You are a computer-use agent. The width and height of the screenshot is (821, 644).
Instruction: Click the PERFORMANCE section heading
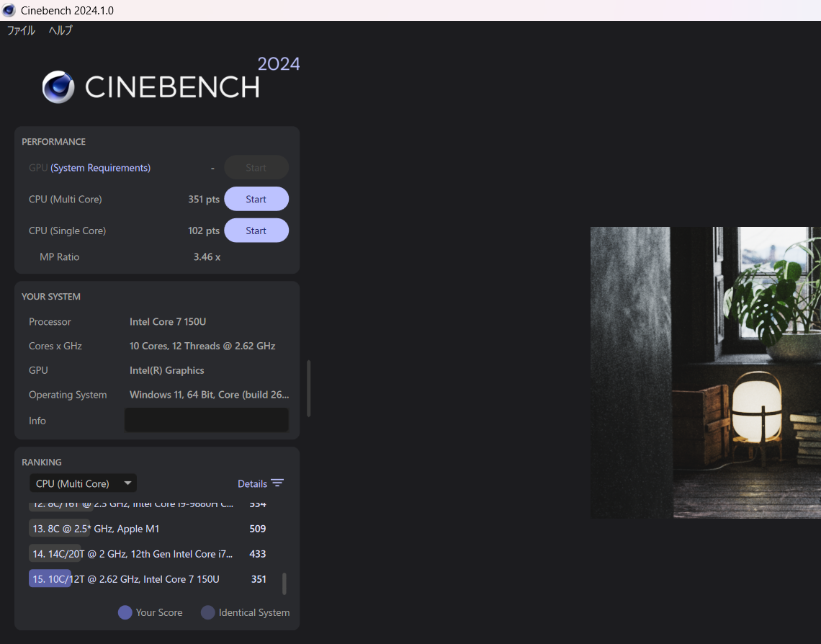53,142
